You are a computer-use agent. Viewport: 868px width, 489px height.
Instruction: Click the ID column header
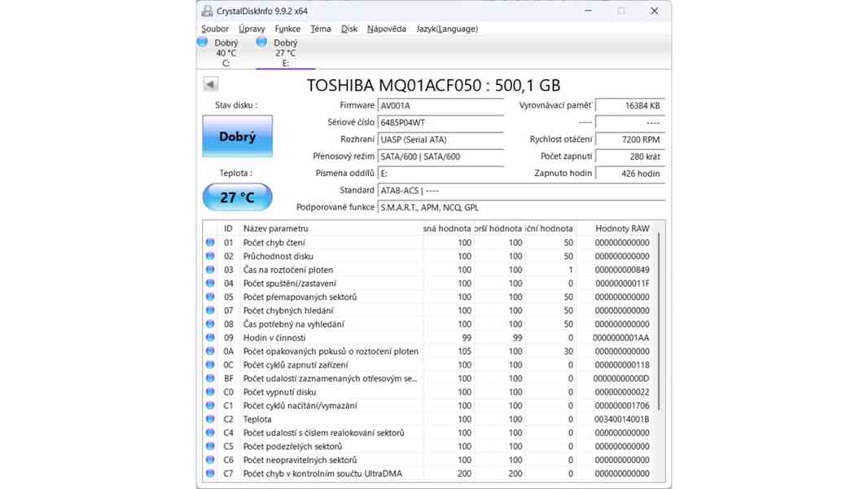[x=228, y=228]
